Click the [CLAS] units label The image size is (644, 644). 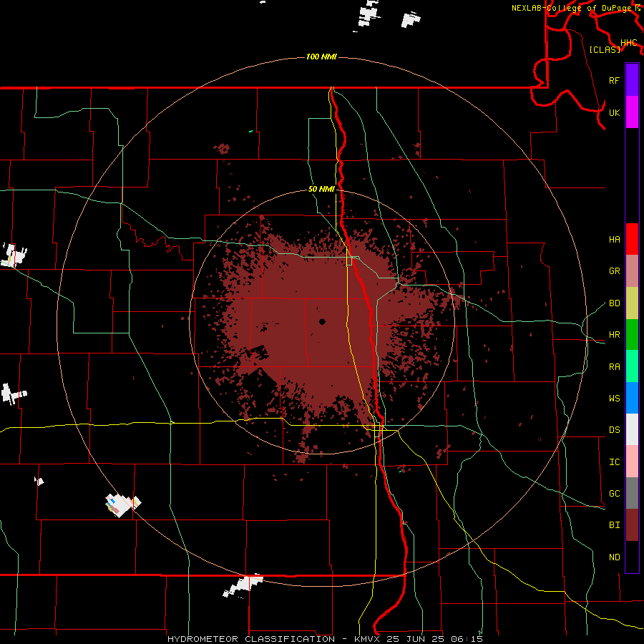(605, 49)
